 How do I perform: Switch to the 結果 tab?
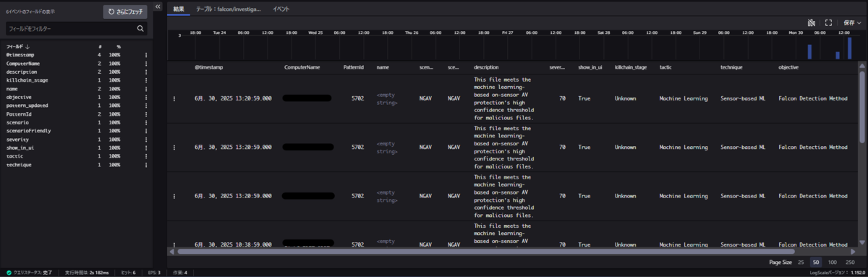click(179, 9)
